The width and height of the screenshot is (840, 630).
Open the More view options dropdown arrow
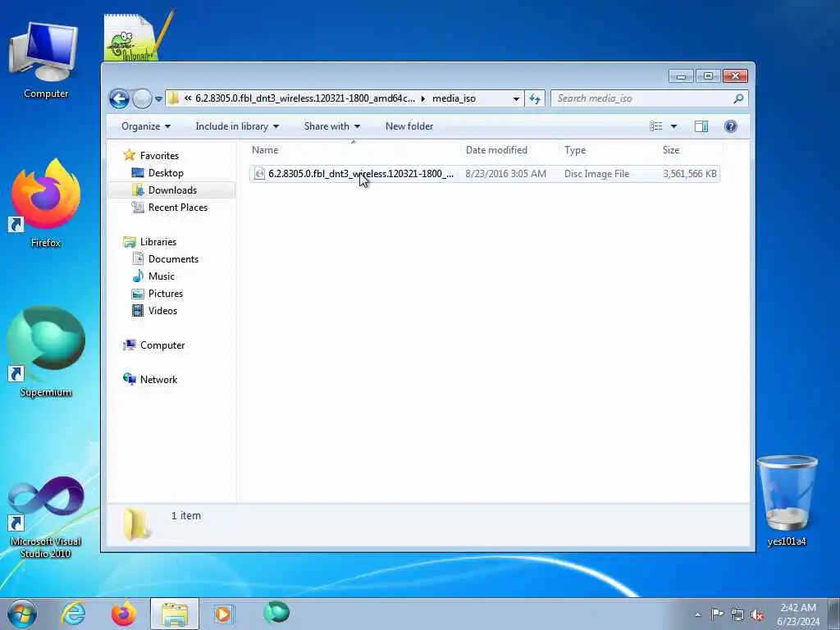pos(674,126)
